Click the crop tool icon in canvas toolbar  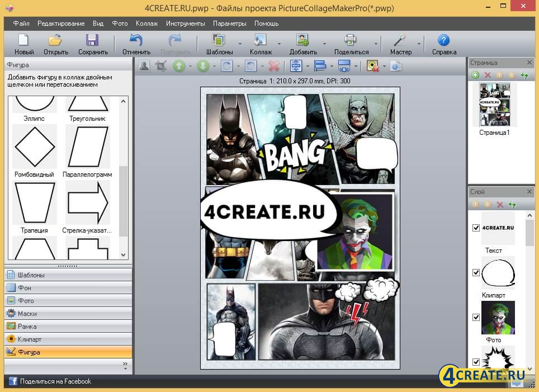point(161,66)
